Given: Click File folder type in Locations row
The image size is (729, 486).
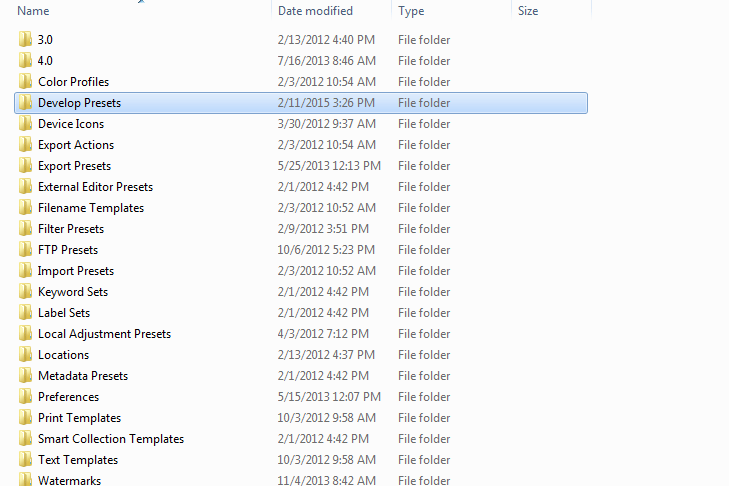Looking at the screenshot, I should (x=424, y=355).
